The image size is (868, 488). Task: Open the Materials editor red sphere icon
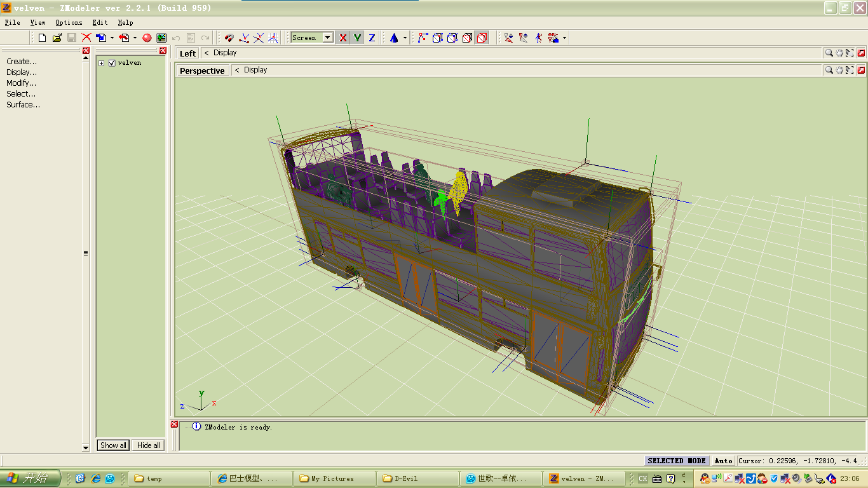147,38
